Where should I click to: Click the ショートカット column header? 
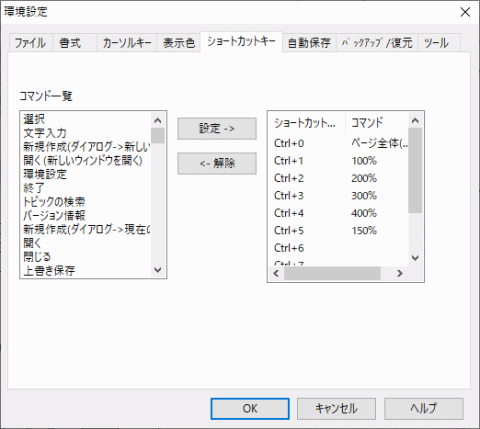(305, 123)
